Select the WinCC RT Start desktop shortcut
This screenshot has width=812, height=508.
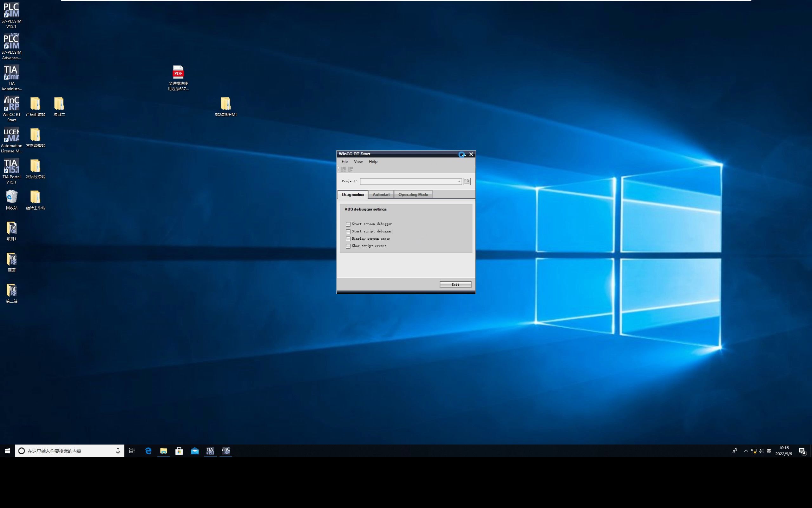[11, 109]
